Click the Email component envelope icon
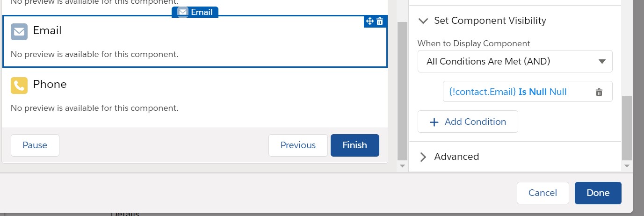This screenshot has width=644, height=216. tap(19, 31)
